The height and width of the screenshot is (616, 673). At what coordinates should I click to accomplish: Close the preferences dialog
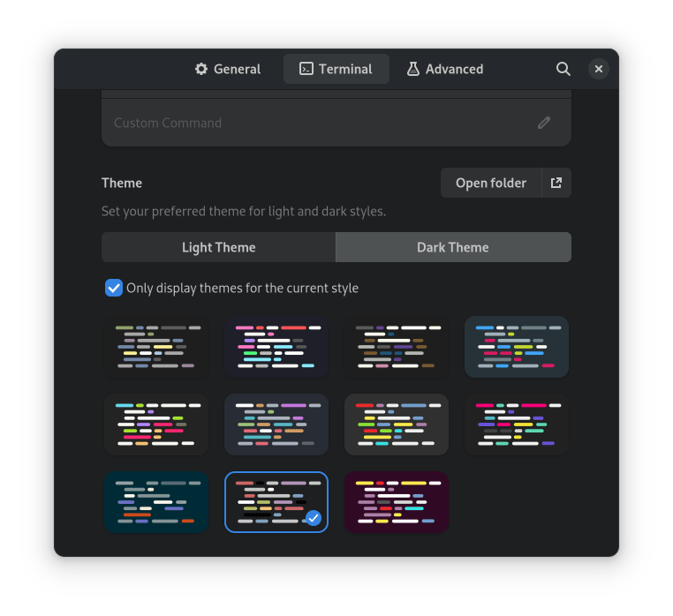(x=599, y=69)
